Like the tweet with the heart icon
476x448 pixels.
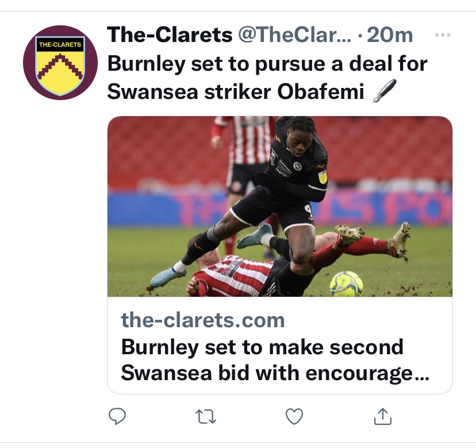pos(294,416)
